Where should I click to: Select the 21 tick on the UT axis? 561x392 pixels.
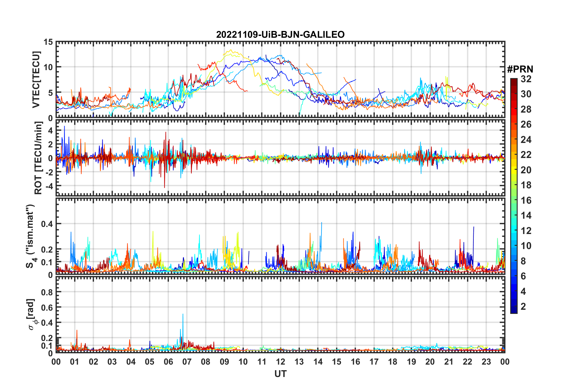[x=449, y=362]
